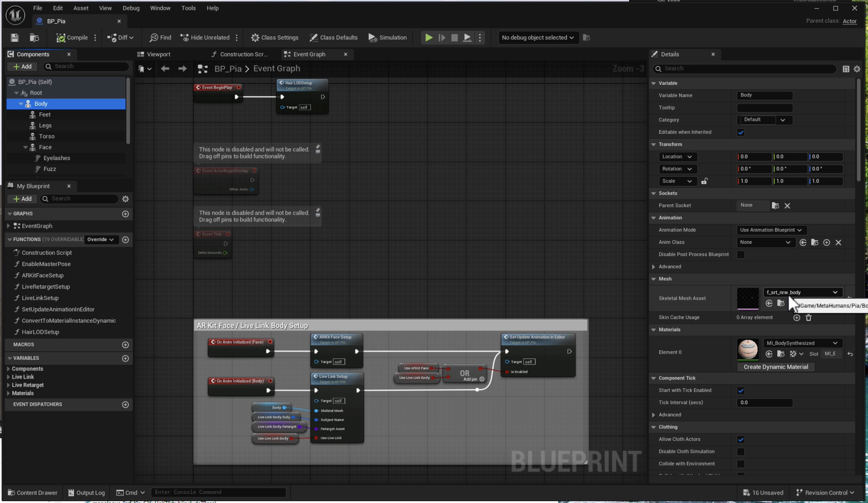
Task: Click the scale lock icon
Action: [x=704, y=181]
